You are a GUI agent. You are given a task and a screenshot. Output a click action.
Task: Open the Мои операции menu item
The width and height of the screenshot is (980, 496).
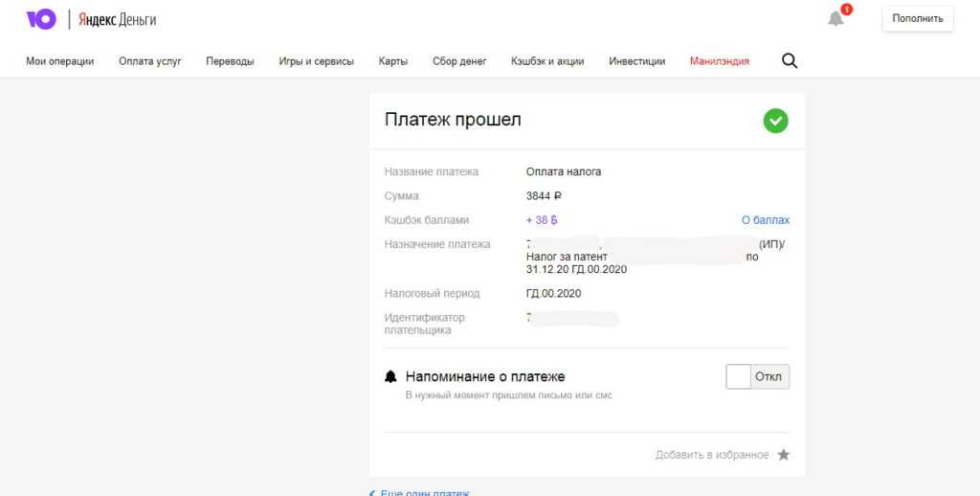[x=59, y=61]
